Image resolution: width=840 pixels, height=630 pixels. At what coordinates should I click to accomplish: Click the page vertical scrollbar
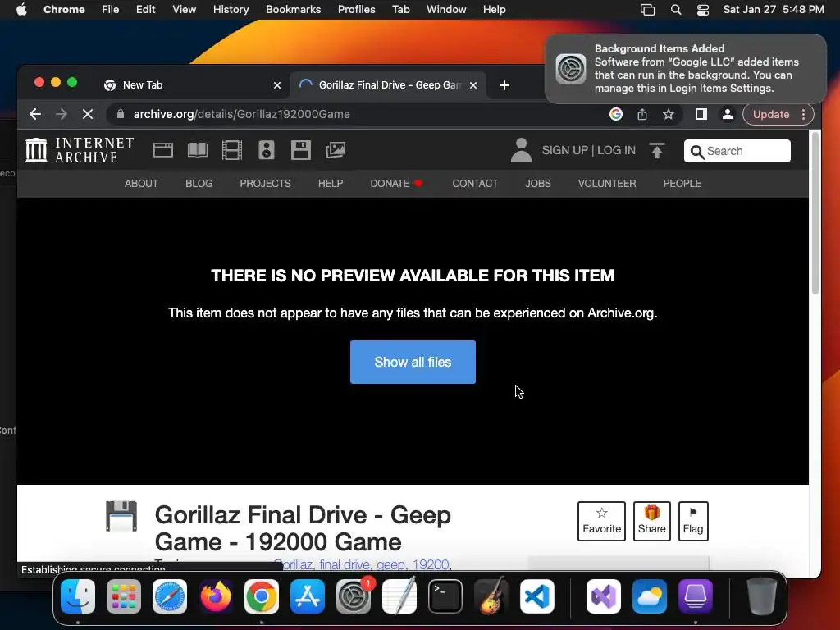(815, 212)
